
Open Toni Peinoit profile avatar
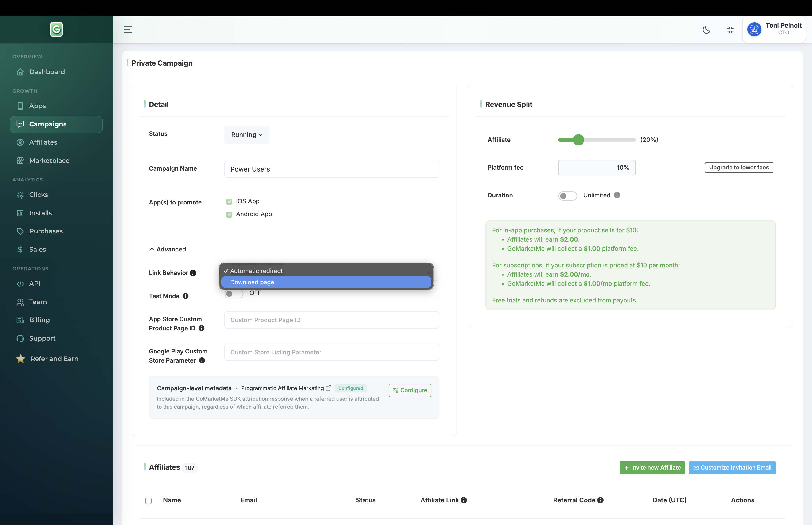[x=754, y=29]
